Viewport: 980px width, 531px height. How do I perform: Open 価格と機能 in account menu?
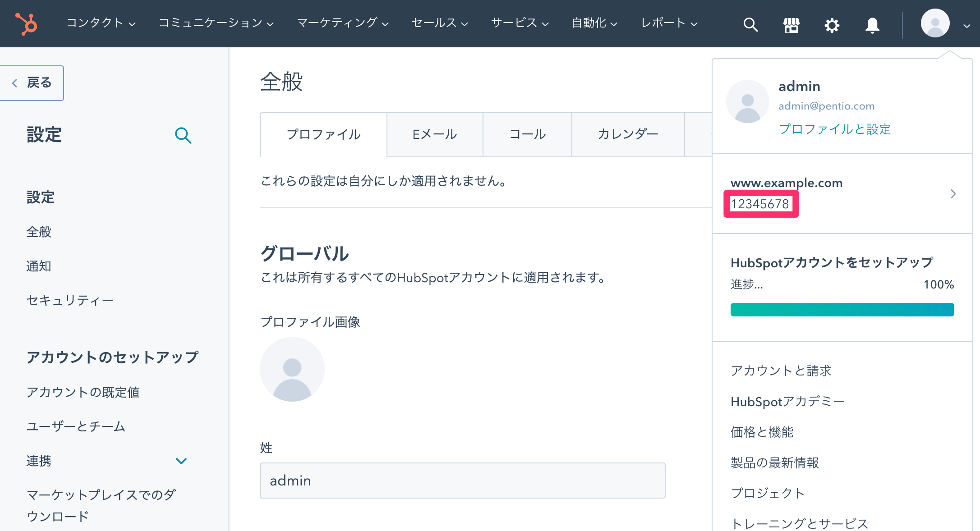(762, 432)
